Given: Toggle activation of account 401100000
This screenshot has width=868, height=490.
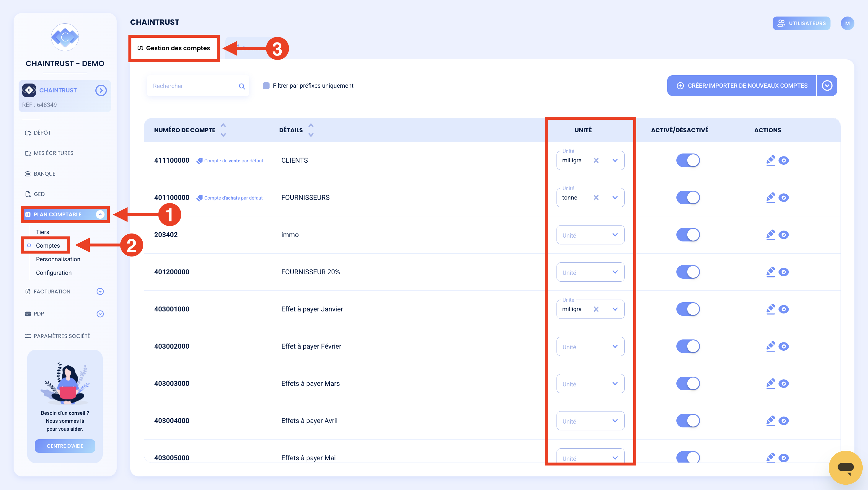Looking at the screenshot, I should pyautogui.click(x=688, y=197).
